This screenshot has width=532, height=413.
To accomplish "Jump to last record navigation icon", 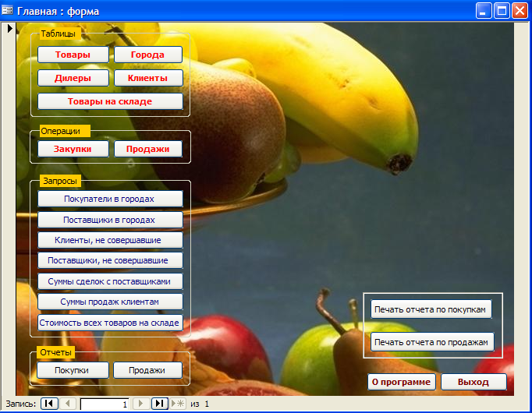I will coord(159,404).
